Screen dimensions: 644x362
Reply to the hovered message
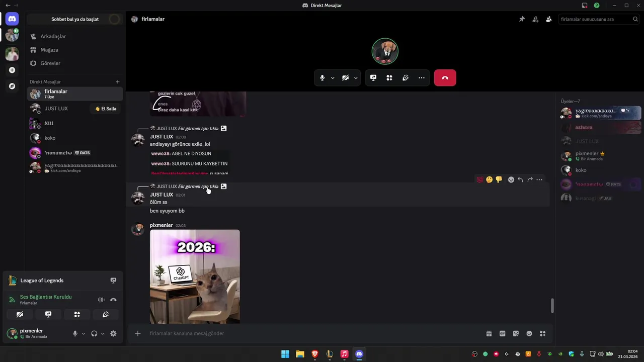(x=520, y=179)
